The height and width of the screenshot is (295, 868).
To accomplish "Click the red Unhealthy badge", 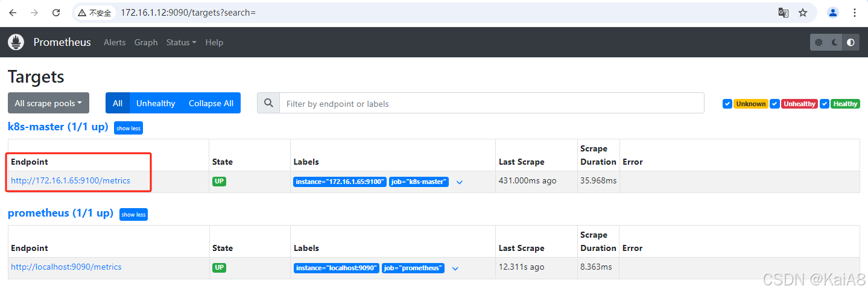I will click(x=799, y=104).
